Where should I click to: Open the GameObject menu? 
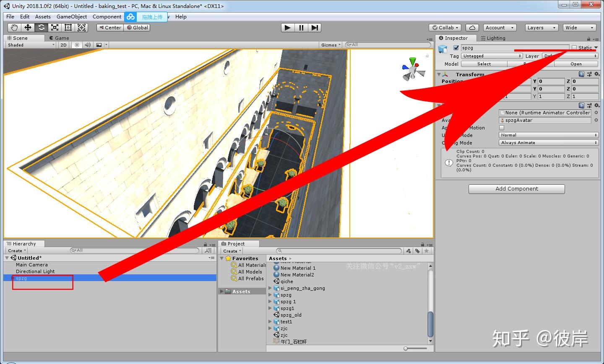[72, 17]
